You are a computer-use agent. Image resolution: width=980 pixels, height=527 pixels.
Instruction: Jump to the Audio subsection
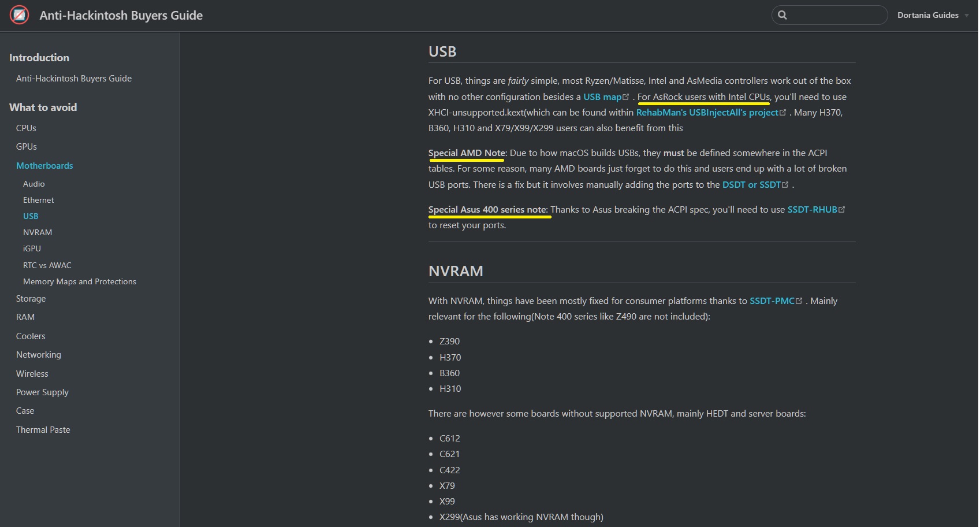[34, 184]
